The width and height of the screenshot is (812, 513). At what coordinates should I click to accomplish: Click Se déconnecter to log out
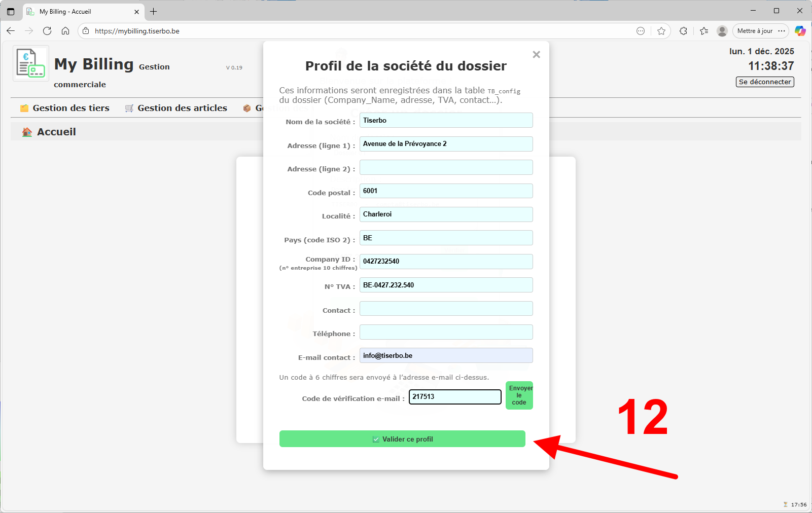click(x=764, y=82)
